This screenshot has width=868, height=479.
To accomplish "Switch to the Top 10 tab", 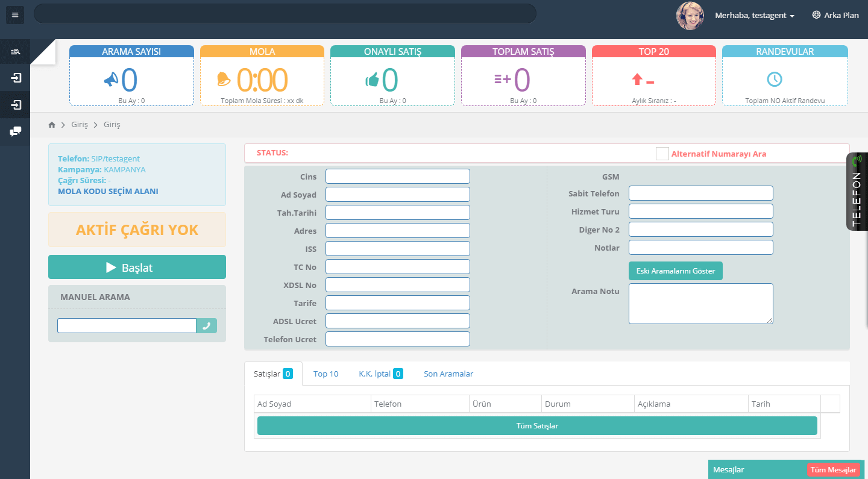I will coord(325,374).
